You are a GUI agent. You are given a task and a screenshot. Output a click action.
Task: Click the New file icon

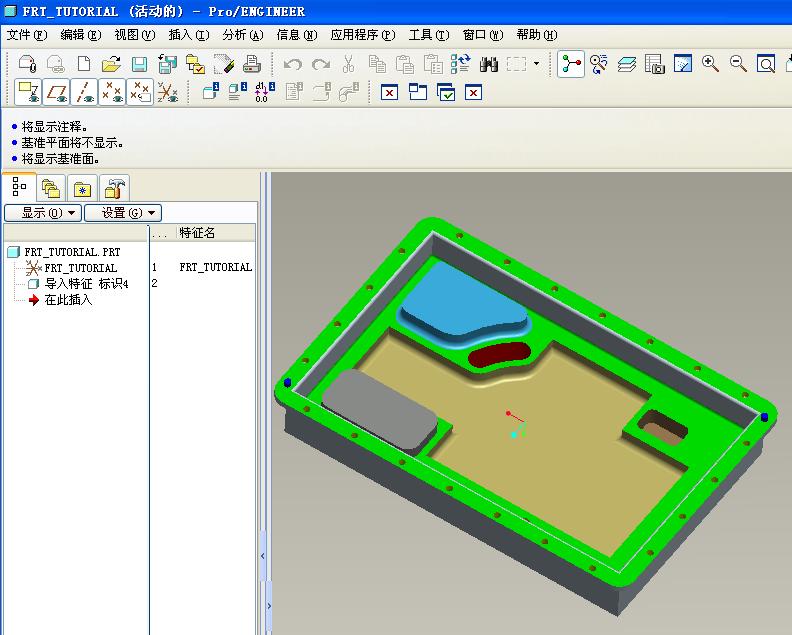tap(84, 64)
